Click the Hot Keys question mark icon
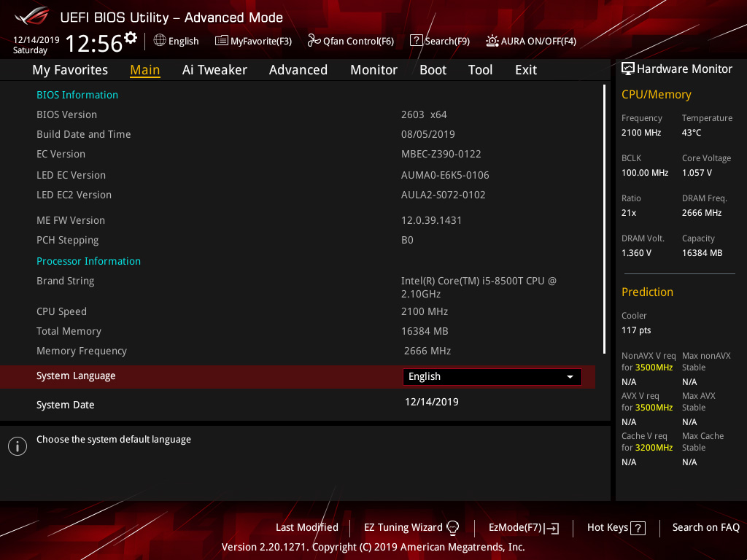 pos(638,528)
